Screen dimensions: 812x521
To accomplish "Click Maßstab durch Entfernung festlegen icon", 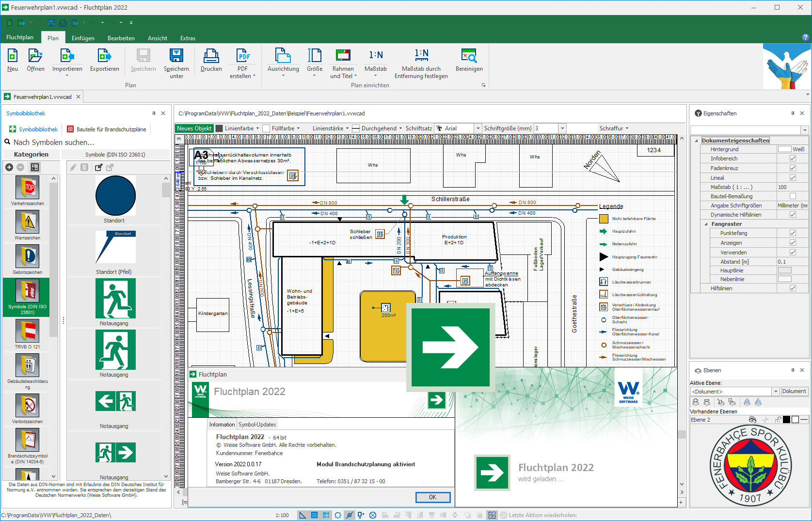I will coord(421,56).
